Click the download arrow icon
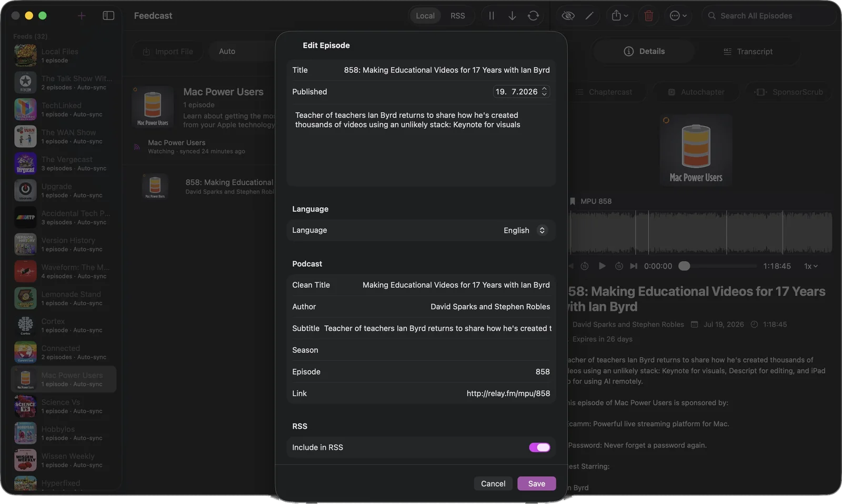842x504 pixels. [512, 16]
